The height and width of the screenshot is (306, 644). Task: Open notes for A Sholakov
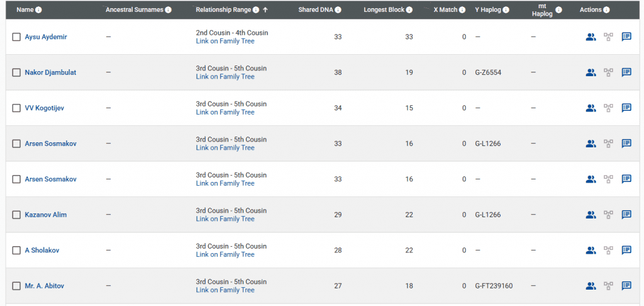click(x=626, y=250)
